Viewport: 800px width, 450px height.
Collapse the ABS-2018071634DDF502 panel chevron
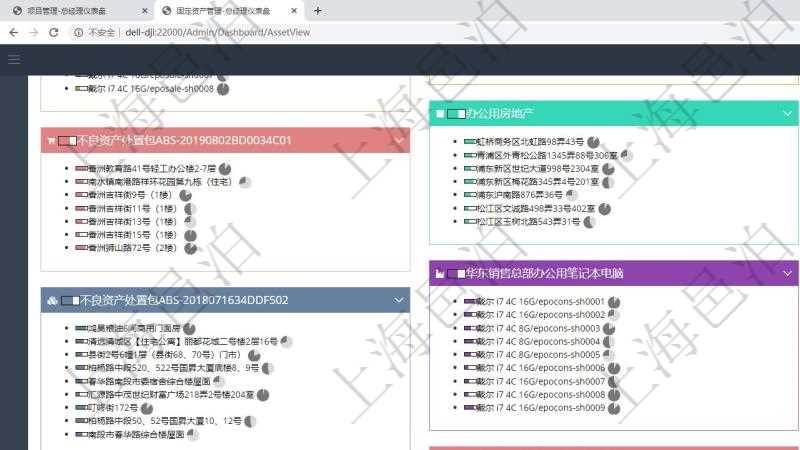400,300
